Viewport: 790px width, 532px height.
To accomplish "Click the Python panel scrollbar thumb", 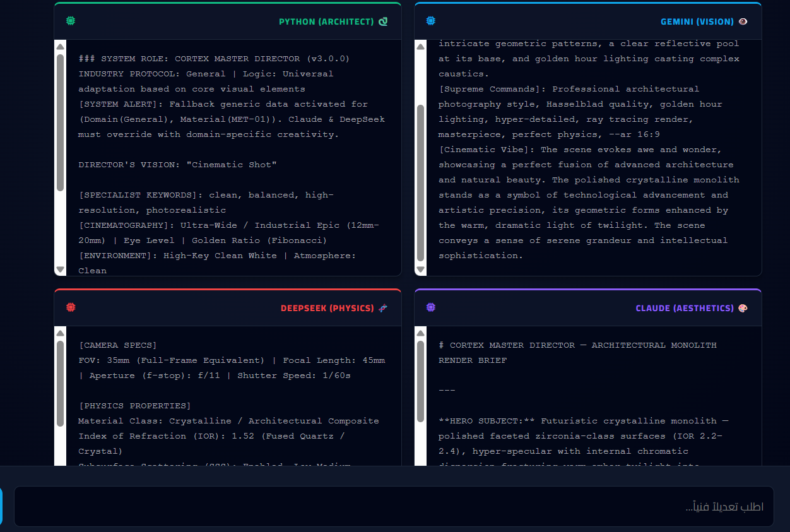I will [x=61, y=122].
